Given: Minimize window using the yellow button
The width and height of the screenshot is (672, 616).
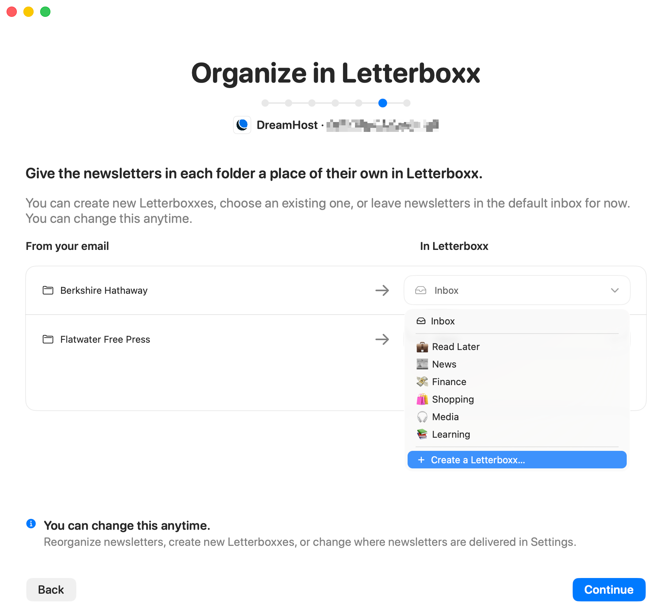Looking at the screenshot, I should [x=28, y=12].
